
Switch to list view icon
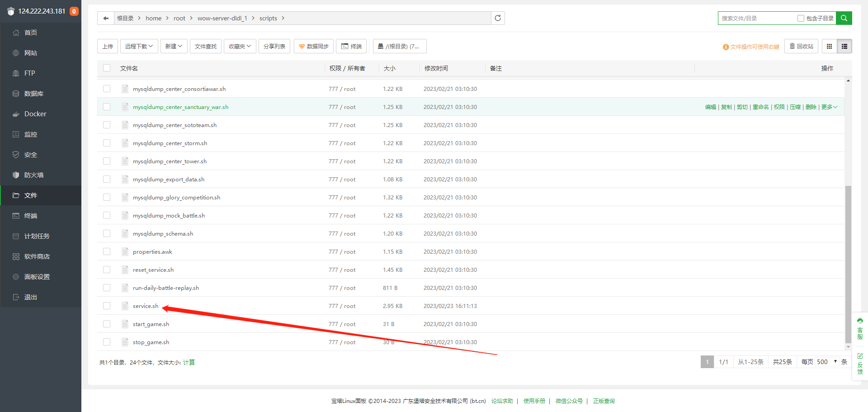(844, 46)
